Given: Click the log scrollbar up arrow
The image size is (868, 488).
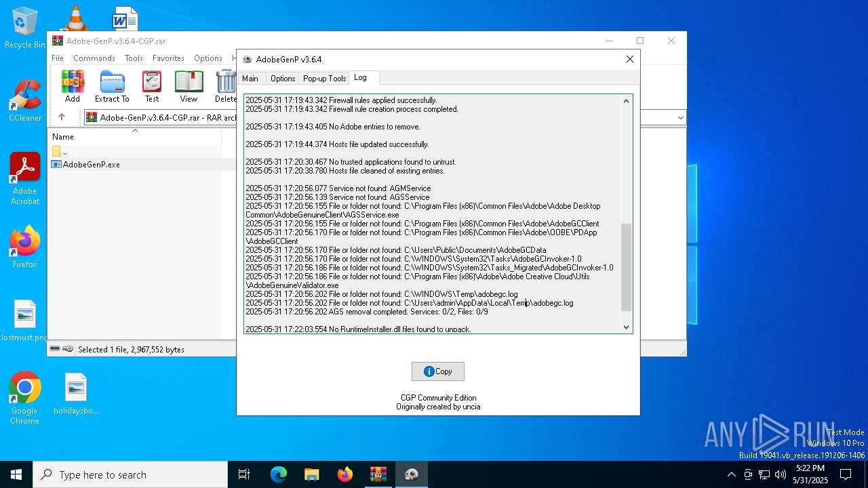Looking at the screenshot, I should 626,101.
